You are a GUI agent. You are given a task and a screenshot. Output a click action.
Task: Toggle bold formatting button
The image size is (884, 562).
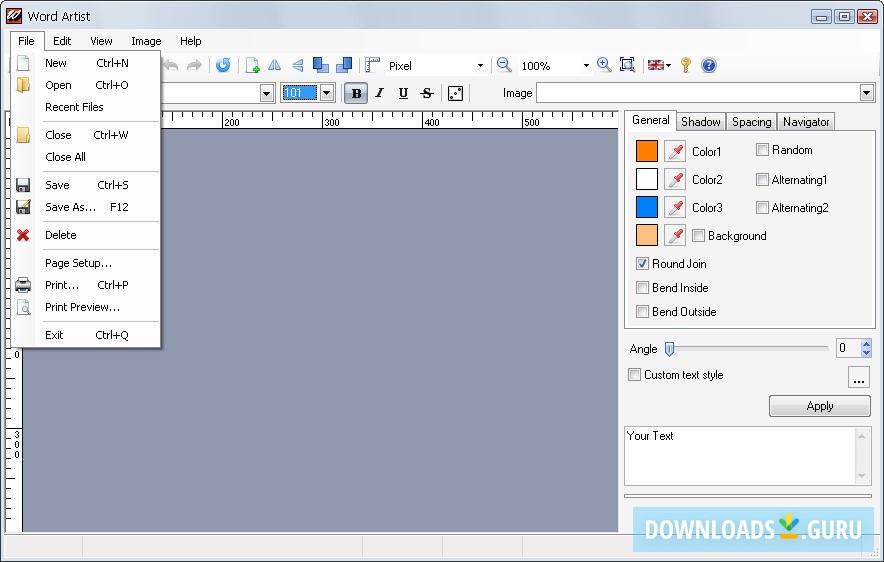click(356, 93)
